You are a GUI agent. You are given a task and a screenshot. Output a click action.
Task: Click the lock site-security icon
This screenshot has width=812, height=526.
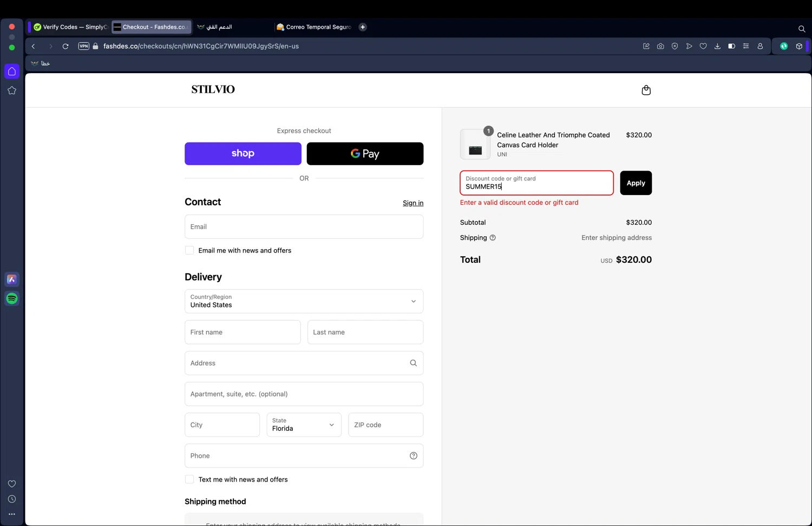tap(95, 46)
